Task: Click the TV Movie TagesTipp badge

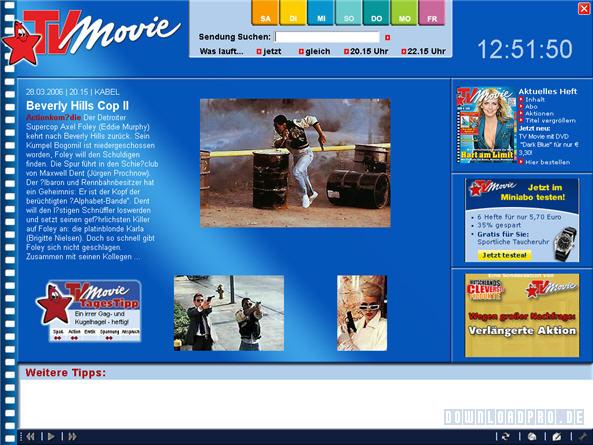Action: coord(89,311)
